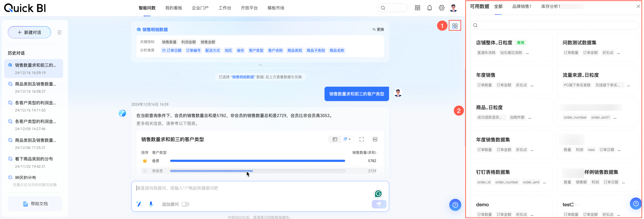Select the 全部 tab in dataset panel
The image size is (644, 219).
click(498, 7)
